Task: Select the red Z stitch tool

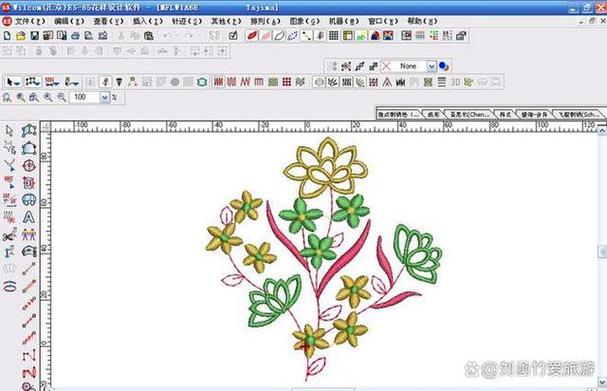Action: 29,372
